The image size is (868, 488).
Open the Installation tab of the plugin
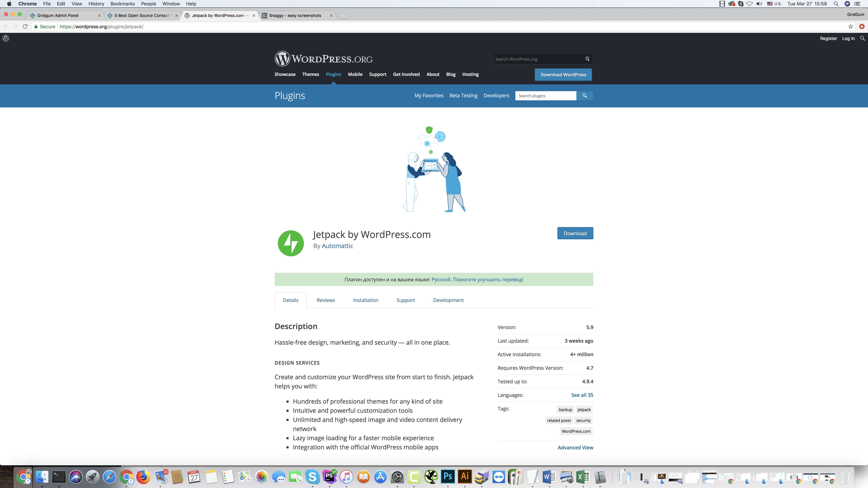pos(366,300)
